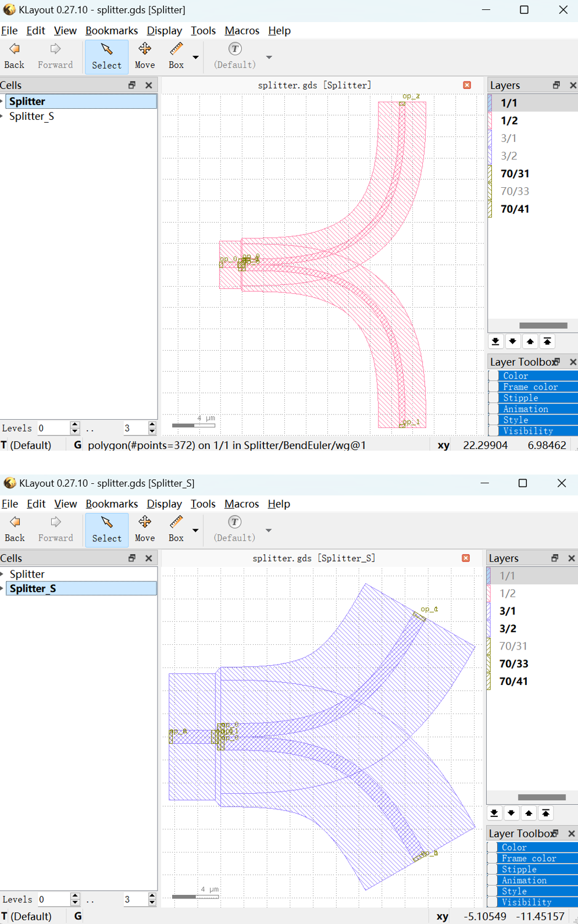This screenshot has width=578, height=924.
Task: Open technology dropdown arrow in Splitter_S window
Action: coord(269,530)
